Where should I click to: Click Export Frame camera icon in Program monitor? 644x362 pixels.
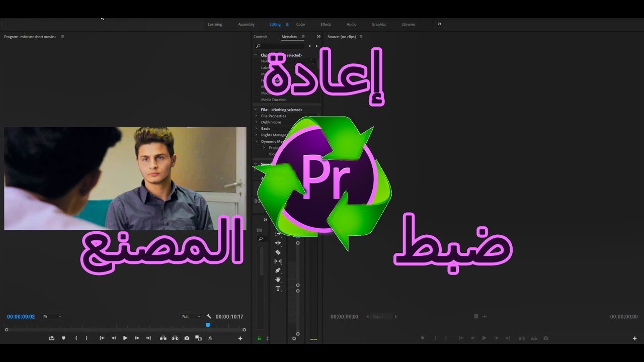pyautogui.click(x=187, y=338)
